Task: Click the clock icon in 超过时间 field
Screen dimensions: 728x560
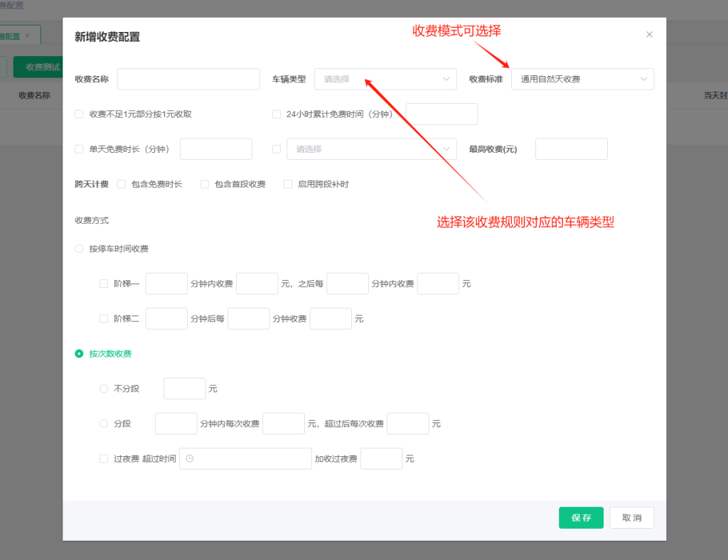Action: pos(190,459)
